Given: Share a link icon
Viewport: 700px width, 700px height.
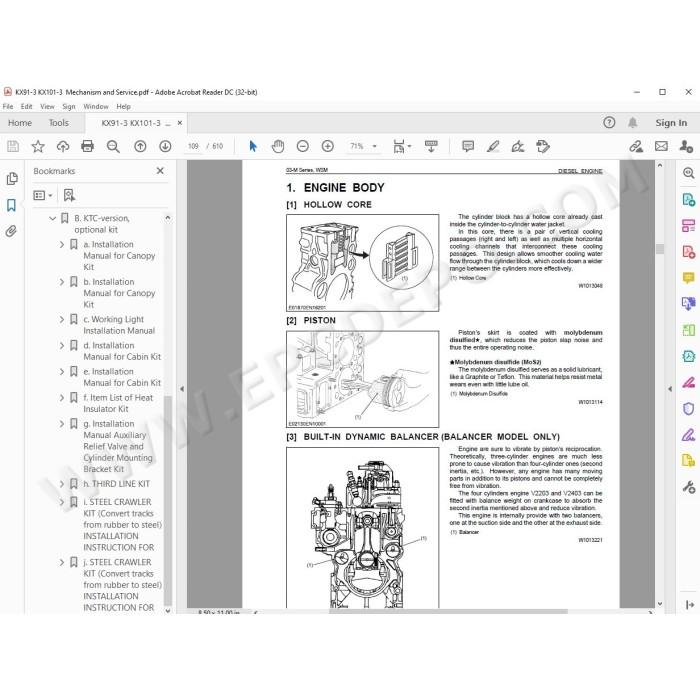Looking at the screenshot, I should click(x=636, y=146).
